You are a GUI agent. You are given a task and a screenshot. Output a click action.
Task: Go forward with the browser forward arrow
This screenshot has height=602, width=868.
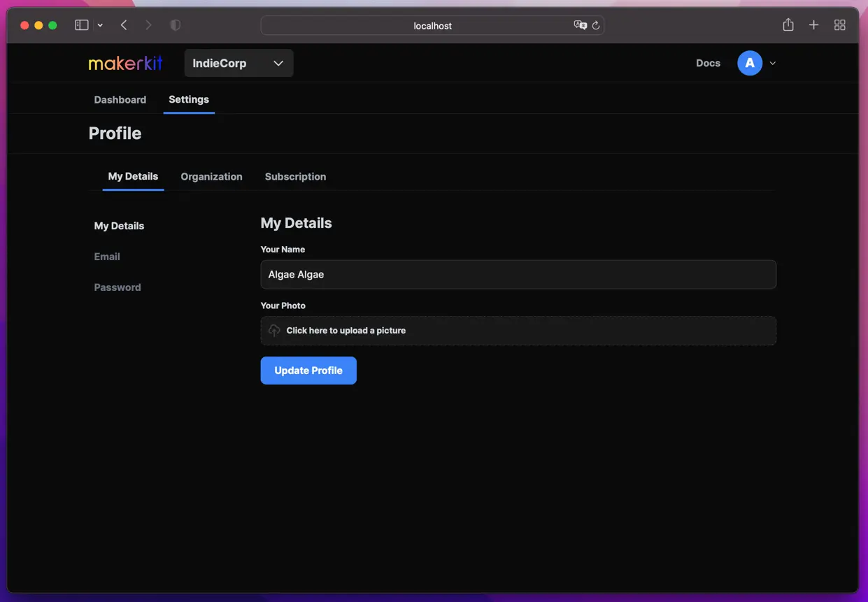pos(148,25)
